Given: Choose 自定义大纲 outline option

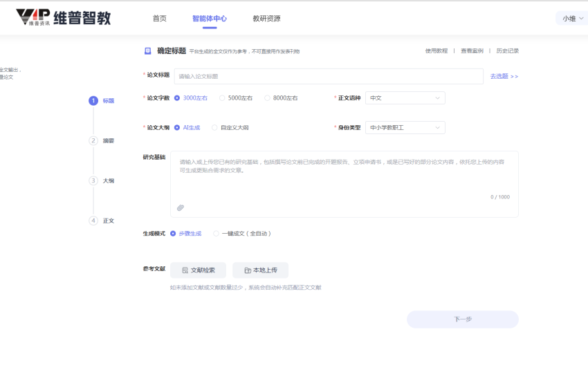Looking at the screenshot, I should pos(230,127).
